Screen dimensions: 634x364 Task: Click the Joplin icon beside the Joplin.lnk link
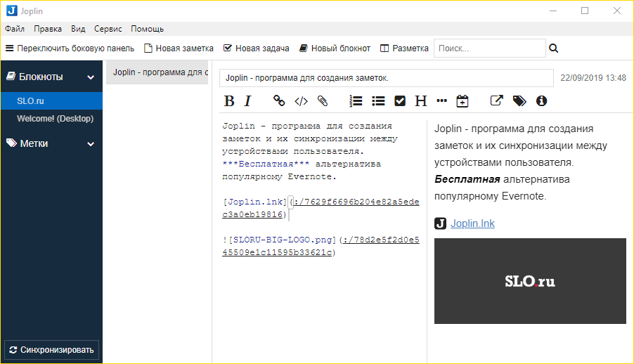[440, 223]
